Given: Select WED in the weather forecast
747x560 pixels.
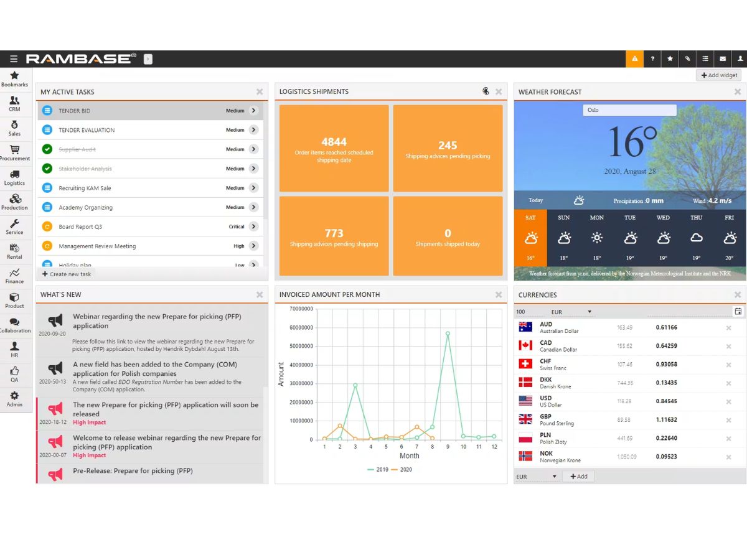Looking at the screenshot, I should click(x=664, y=238).
